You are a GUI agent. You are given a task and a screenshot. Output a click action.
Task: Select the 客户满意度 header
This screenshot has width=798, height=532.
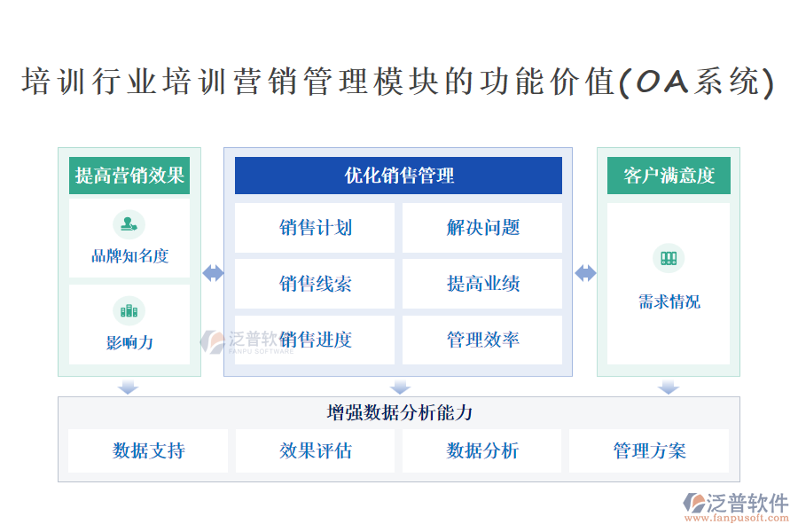coord(669,176)
